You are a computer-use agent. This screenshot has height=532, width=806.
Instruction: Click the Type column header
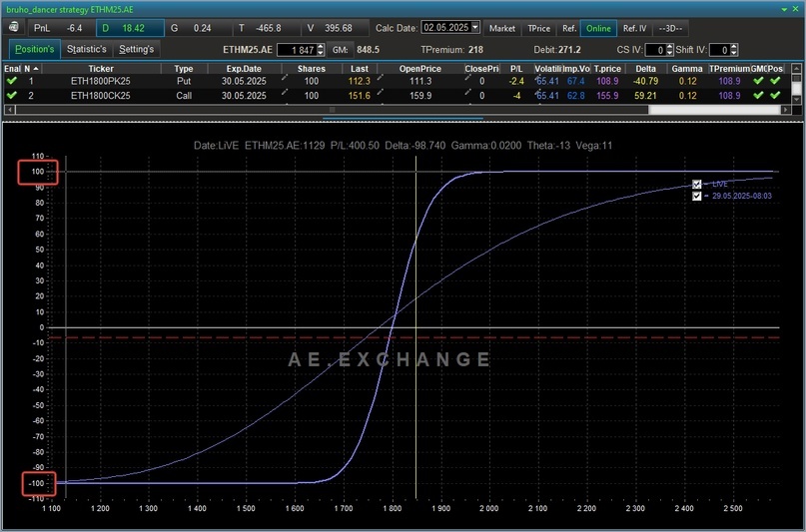(184, 68)
